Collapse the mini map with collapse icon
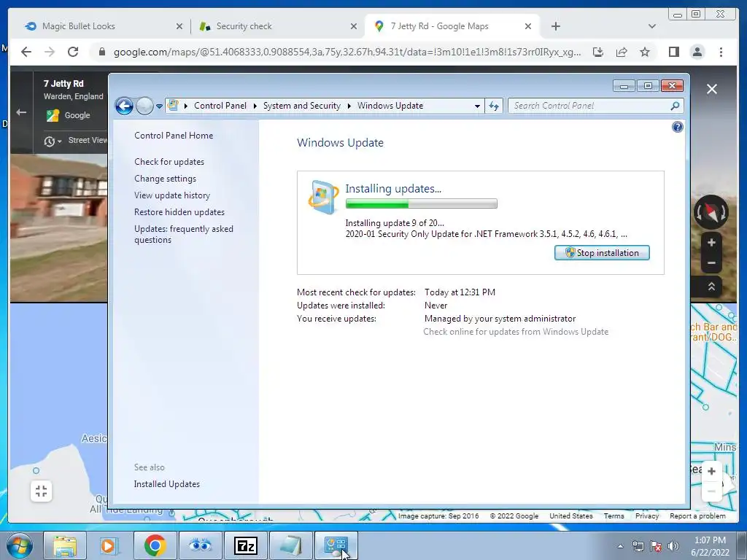 click(41, 491)
